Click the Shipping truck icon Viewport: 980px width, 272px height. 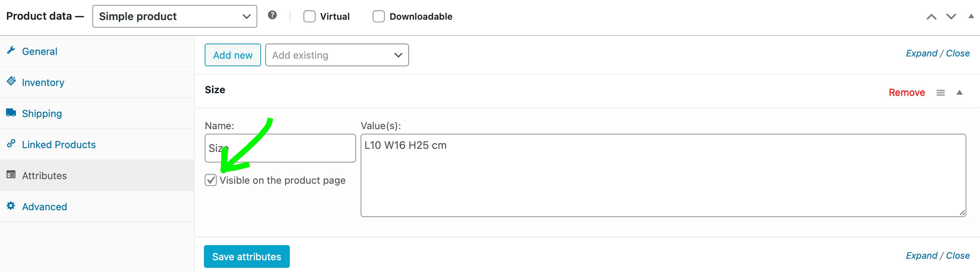point(11,113)
